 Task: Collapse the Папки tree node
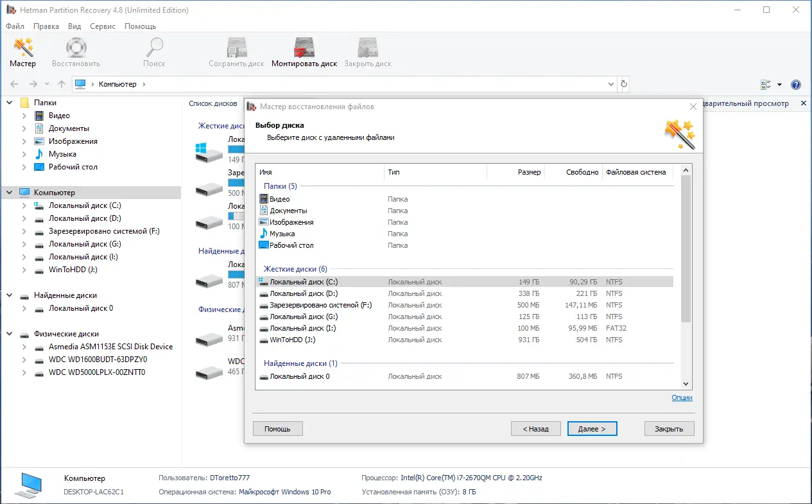[10, 103]
